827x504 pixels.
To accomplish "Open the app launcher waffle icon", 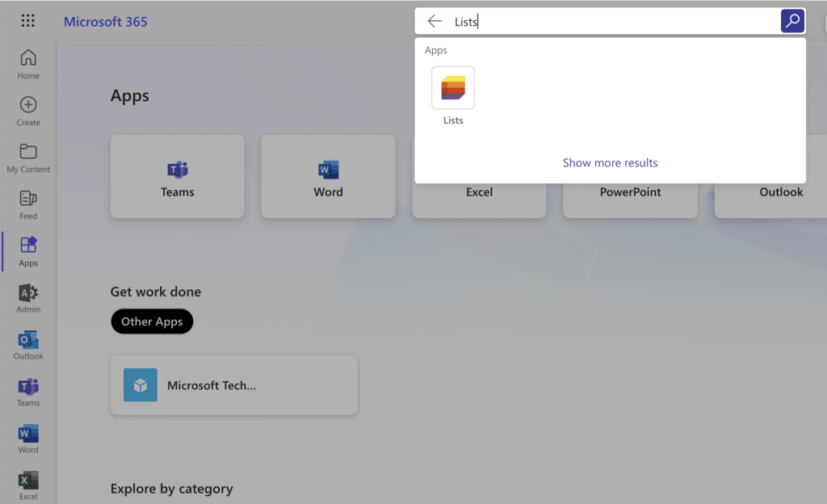I will [28, 20].
